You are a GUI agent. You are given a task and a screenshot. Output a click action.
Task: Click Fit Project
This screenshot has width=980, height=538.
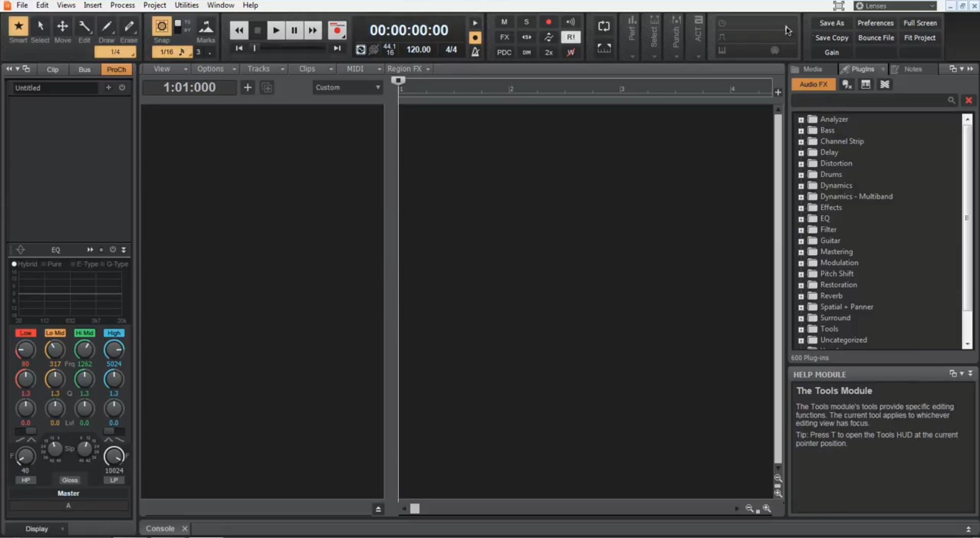[x=920, y=38]
